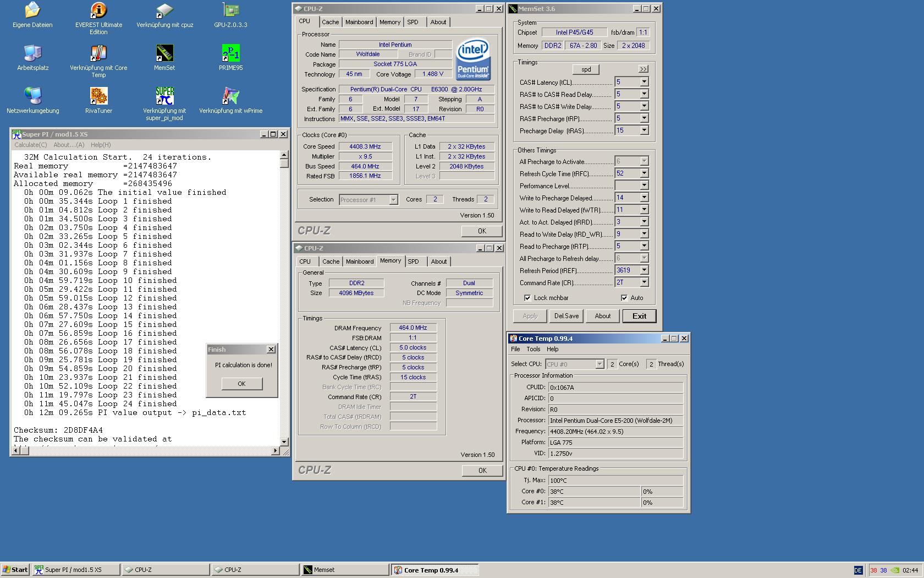Open the EVEREST Ultimate Edition desktop icon
This screenshot has width=924, height=578.
(98, 11)
